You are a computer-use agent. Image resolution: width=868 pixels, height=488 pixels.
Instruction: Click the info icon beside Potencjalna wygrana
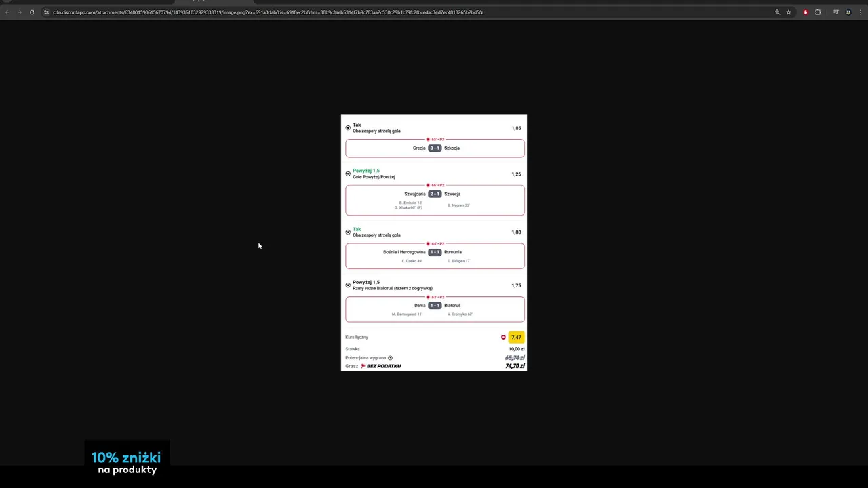tap(390, 358)
